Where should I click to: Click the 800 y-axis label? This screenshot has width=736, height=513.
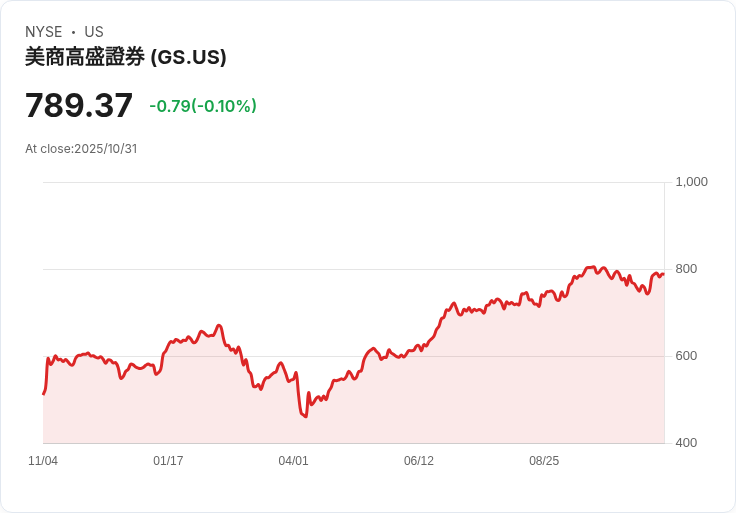[x=686, y=269]
